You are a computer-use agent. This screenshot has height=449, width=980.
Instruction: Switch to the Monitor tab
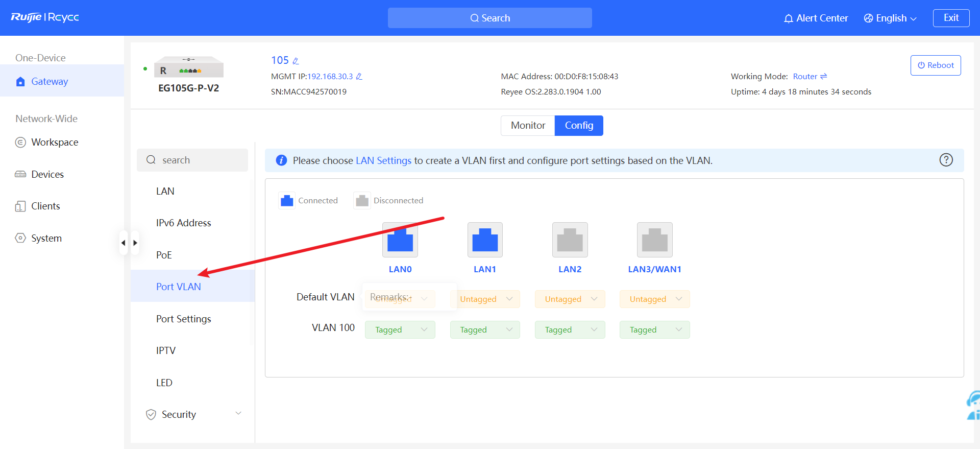[x=528, y=126]
